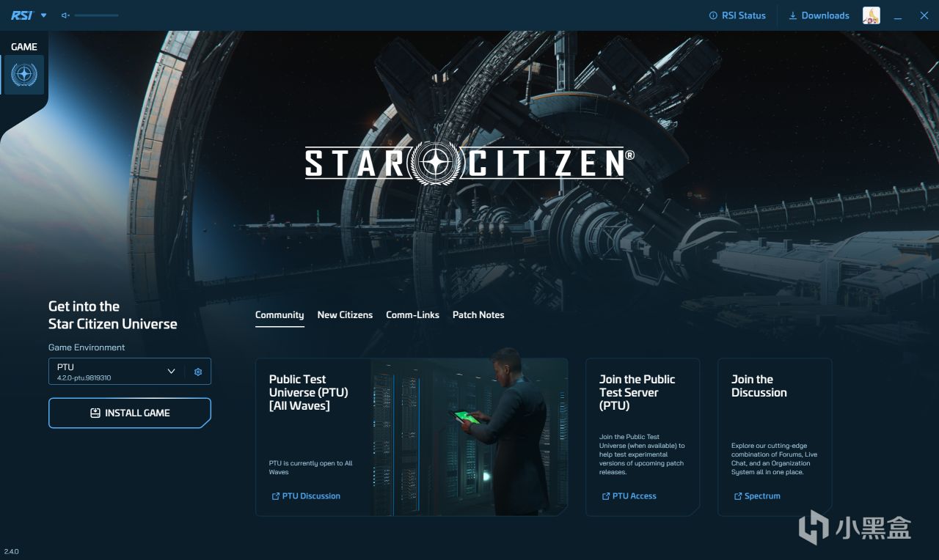
Task: Expand the PTU game environment dropdown
Action: pyautogui.click(x=116, y=372)
